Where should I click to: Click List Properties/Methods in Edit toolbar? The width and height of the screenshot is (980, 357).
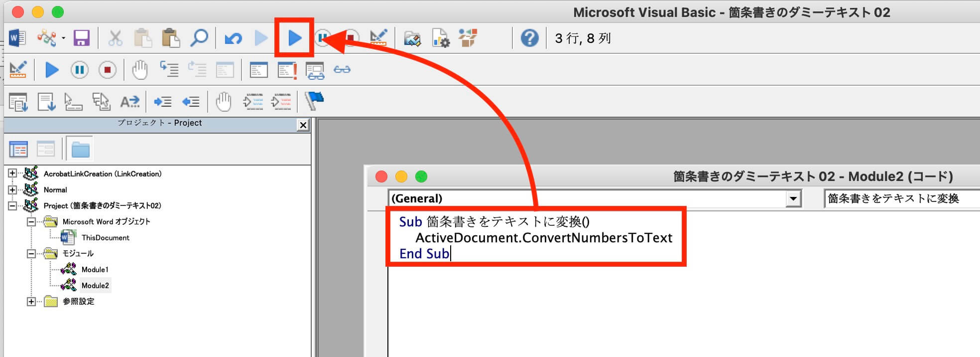click(x=18, y=102)
